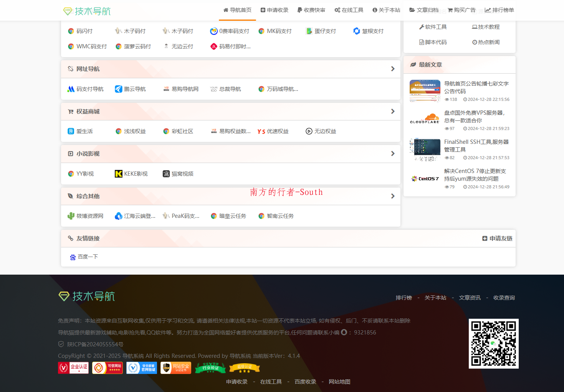Open article 盘点国外免费VPS服务器
This screenshot has height=392, width=564.
click(x=475, y=117)
